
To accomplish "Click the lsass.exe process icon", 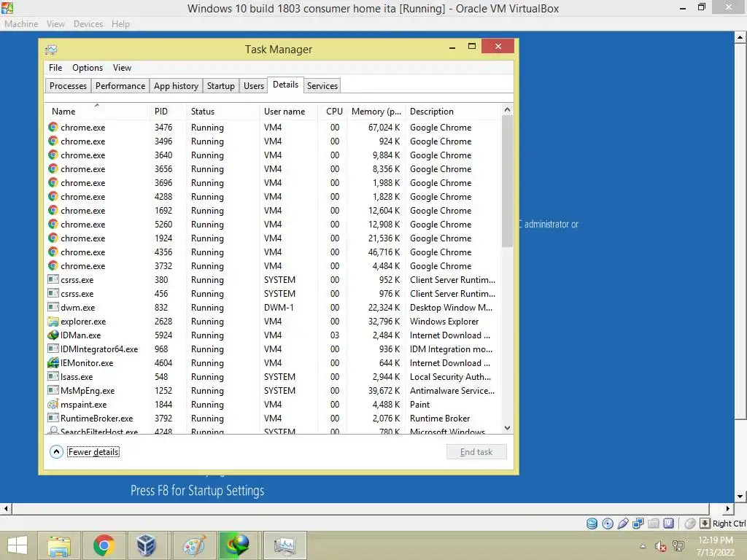I will pyautogui.click(x=53, y=377).
